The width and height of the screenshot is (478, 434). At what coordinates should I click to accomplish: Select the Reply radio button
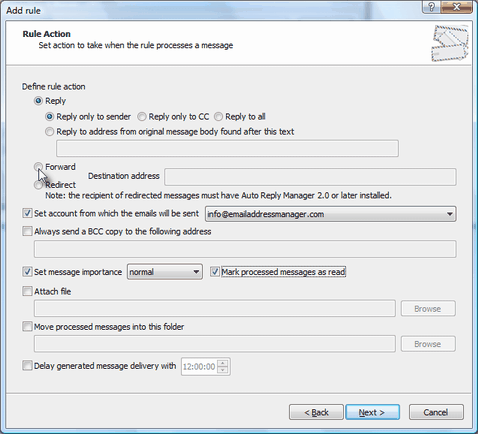click(x=38, y=101)
